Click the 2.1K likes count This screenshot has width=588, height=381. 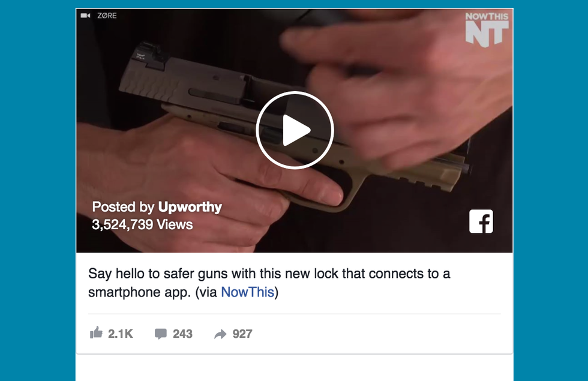121,334
